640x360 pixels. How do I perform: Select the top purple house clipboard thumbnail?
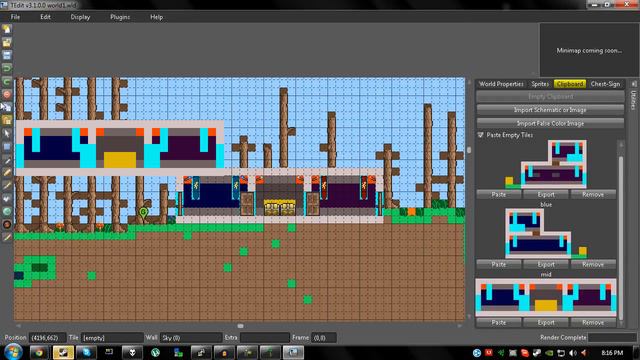coord(546,164)
